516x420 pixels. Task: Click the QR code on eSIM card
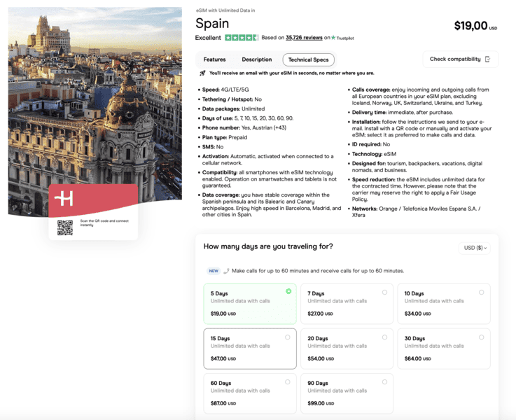click(x=65, y=227)
